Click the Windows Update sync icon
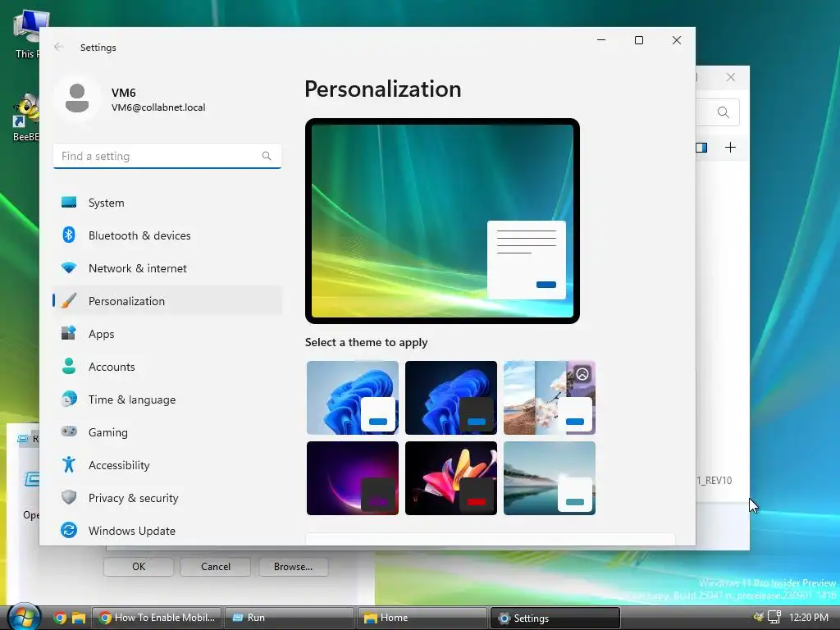This screenshot has height=630, width=840. [x=69, y=530]
